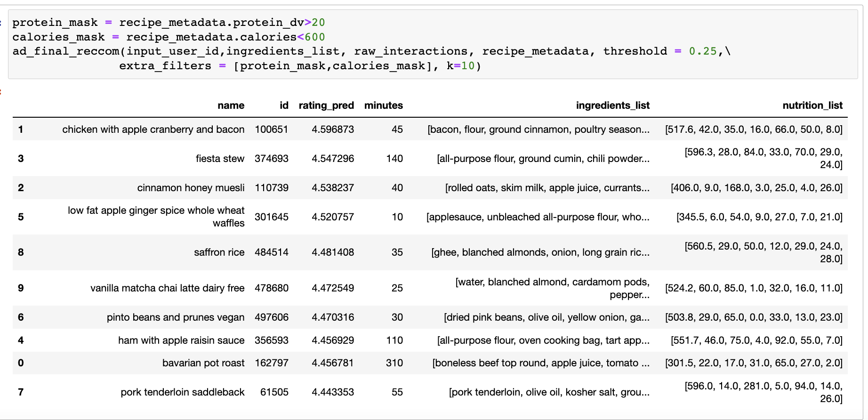Click rating value 4.456781

[333, 363]
